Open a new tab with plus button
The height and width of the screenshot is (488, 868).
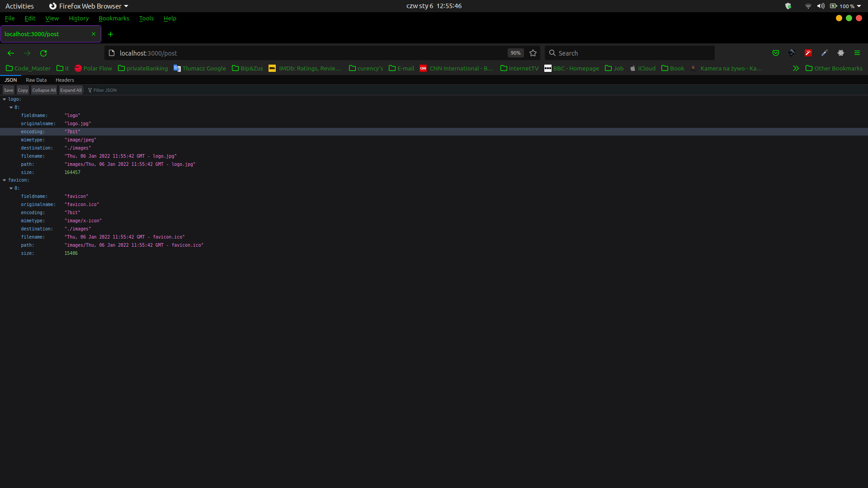pos(110,34)
